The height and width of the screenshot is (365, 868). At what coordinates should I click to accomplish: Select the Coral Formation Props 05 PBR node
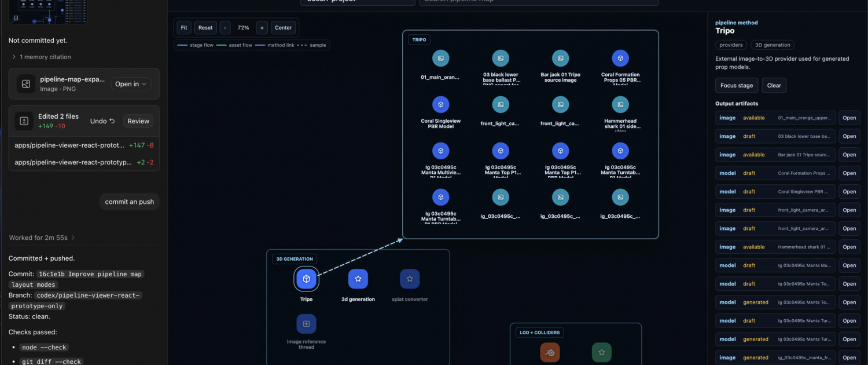[620, 58]
